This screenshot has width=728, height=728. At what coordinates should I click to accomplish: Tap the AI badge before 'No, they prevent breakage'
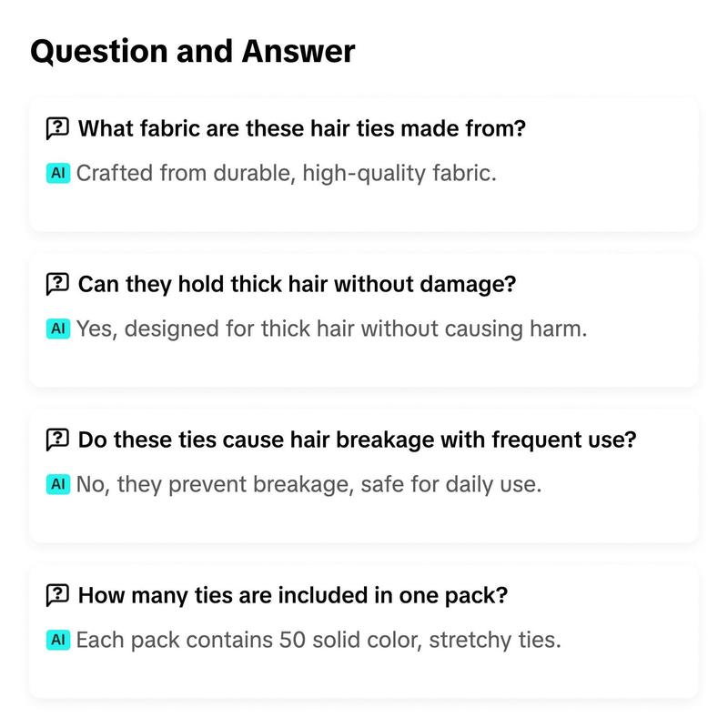tap(58, 484)
